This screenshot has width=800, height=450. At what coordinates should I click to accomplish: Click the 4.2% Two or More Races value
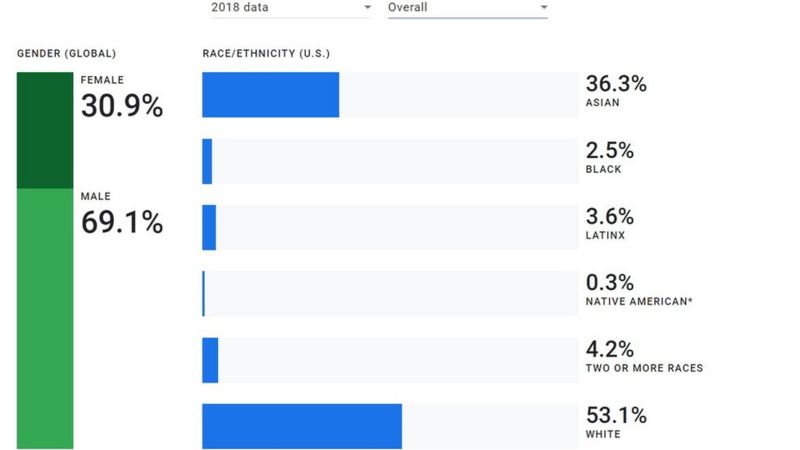[x=610, y=350]
